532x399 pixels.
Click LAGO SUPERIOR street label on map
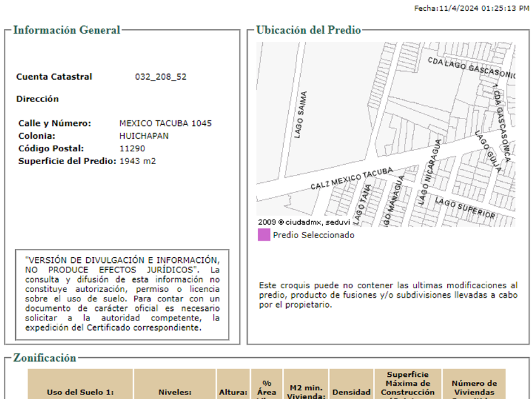465,208
